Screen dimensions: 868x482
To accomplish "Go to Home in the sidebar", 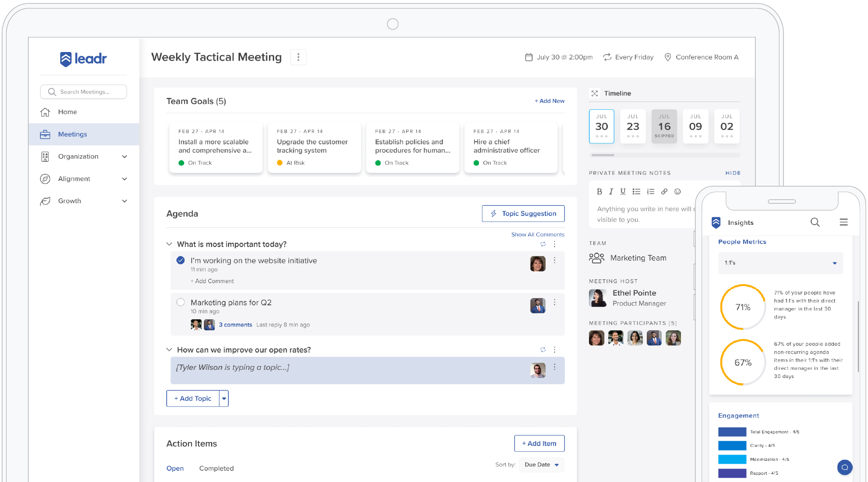I will tap(67, 112).
